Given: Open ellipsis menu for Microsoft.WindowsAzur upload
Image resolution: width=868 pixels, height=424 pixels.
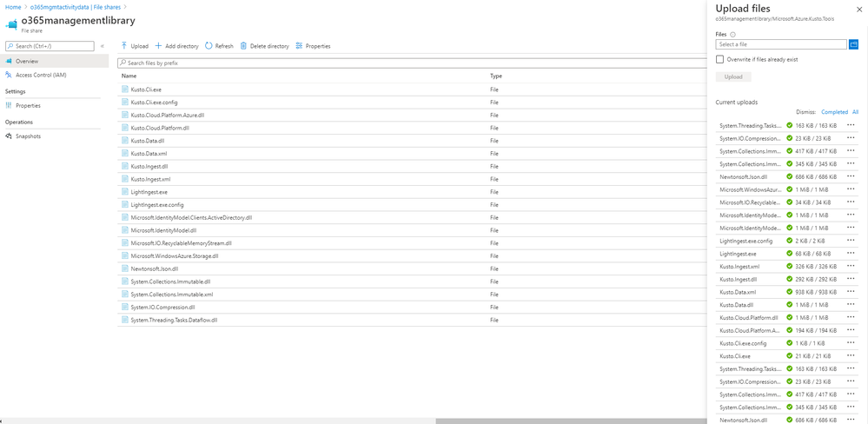Looking at the screenshot, I should 851,189.
